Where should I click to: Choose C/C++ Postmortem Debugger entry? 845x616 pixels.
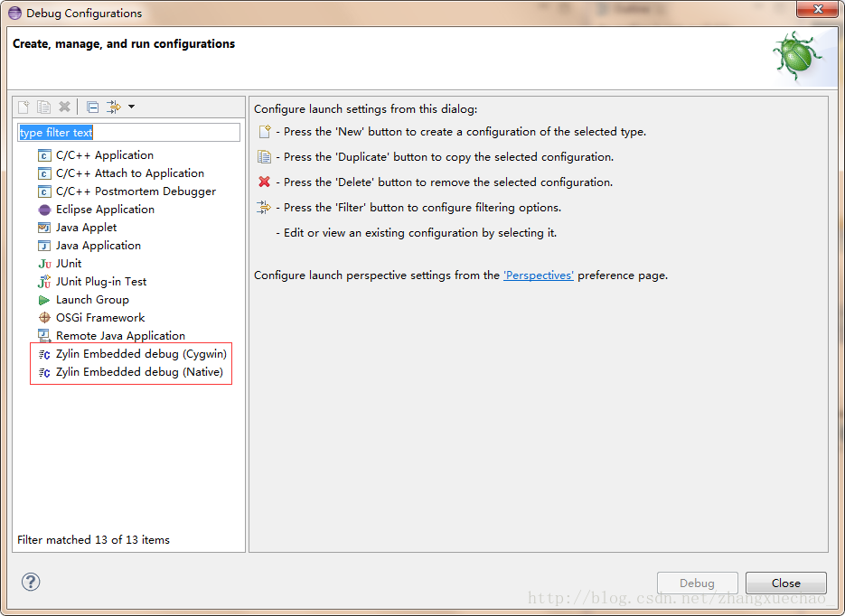click(x=136, y=191)
